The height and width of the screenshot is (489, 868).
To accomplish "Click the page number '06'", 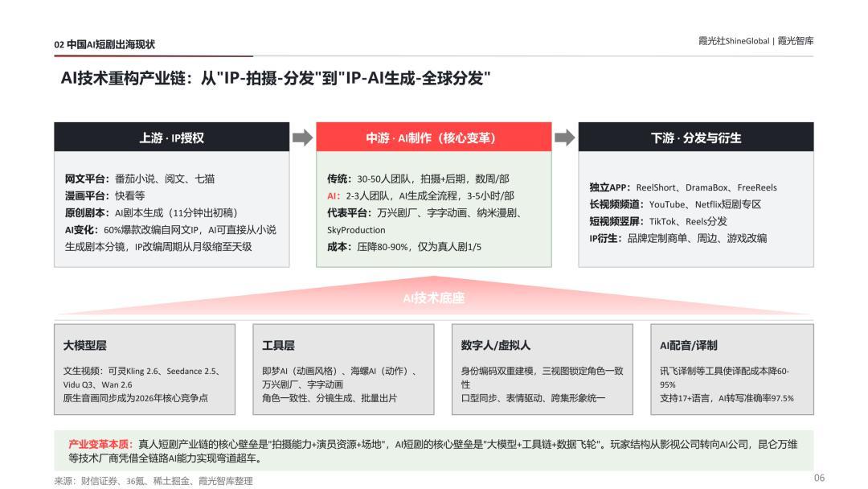I will [x=819, y=478].
